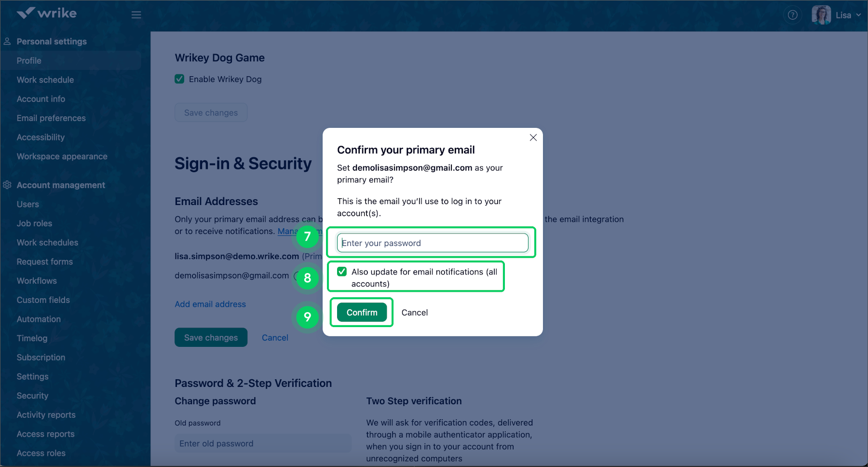Close the Confirm primary email dialog

click(533, 137)
